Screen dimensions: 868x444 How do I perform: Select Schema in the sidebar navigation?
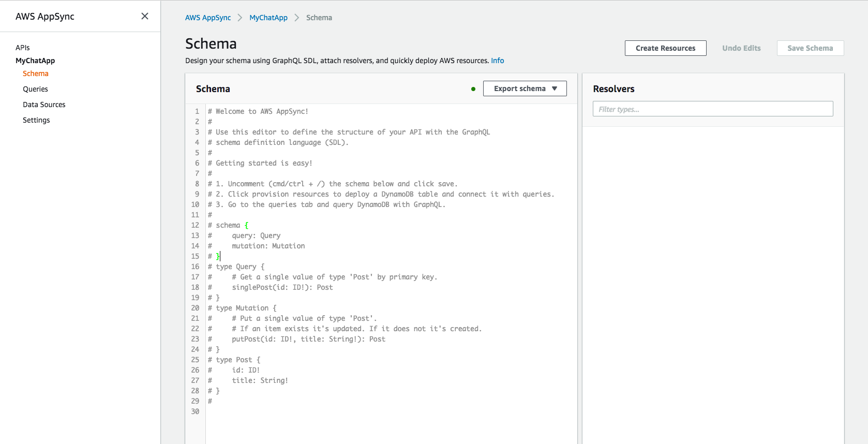click(36, 73)
